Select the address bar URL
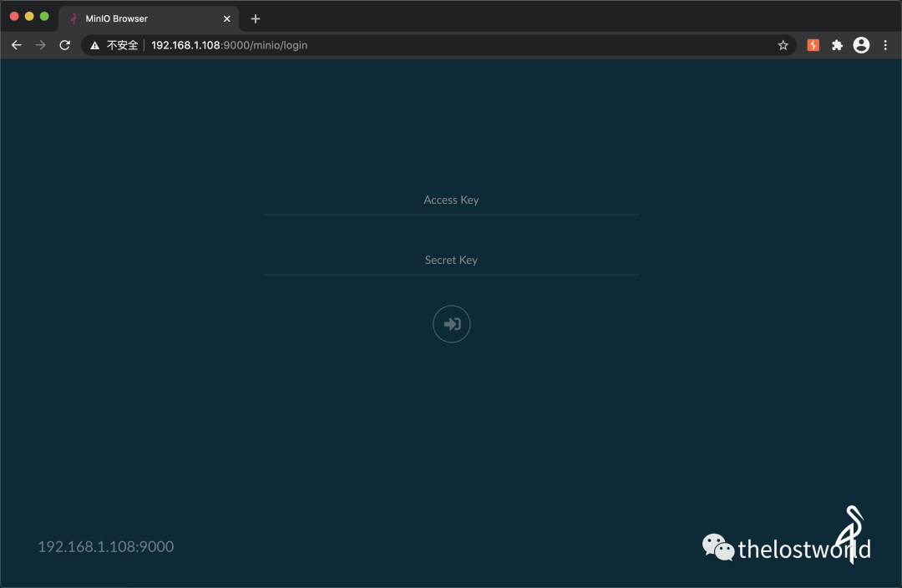The image size is (902, 588). 230,45
